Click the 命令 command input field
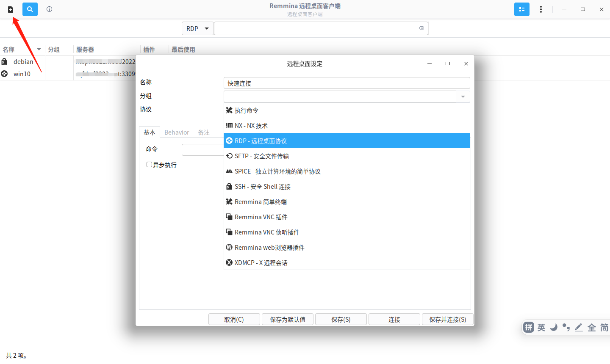 203,149
